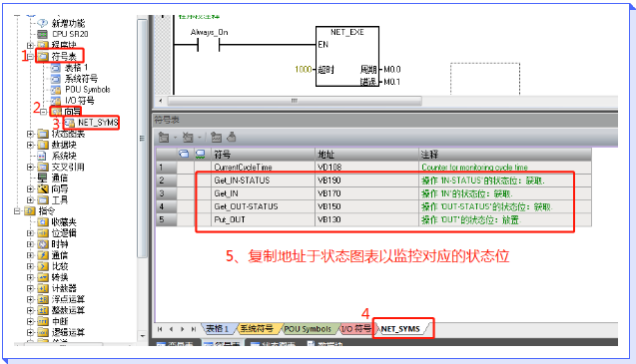Select the NET_SYMS wizard symbol table icon
Image resolution: width=636 pixels, height=364 pixels.
coord(70,123)
